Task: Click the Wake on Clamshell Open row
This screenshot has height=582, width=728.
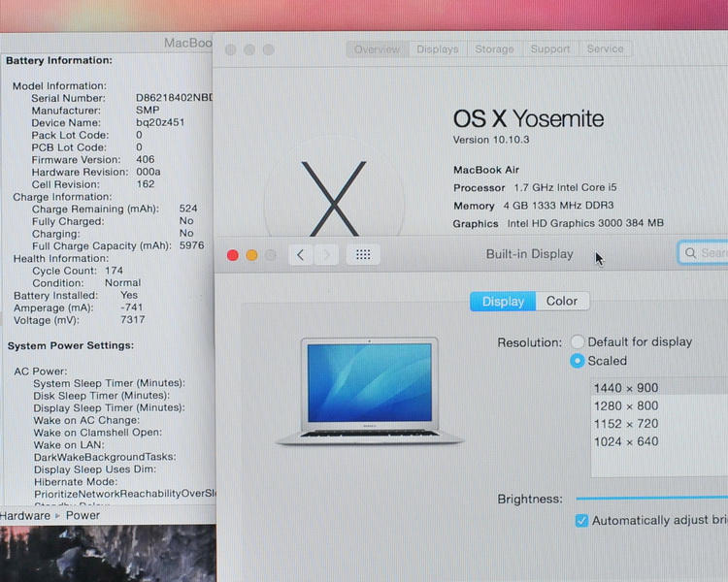Action: [97, 432]
